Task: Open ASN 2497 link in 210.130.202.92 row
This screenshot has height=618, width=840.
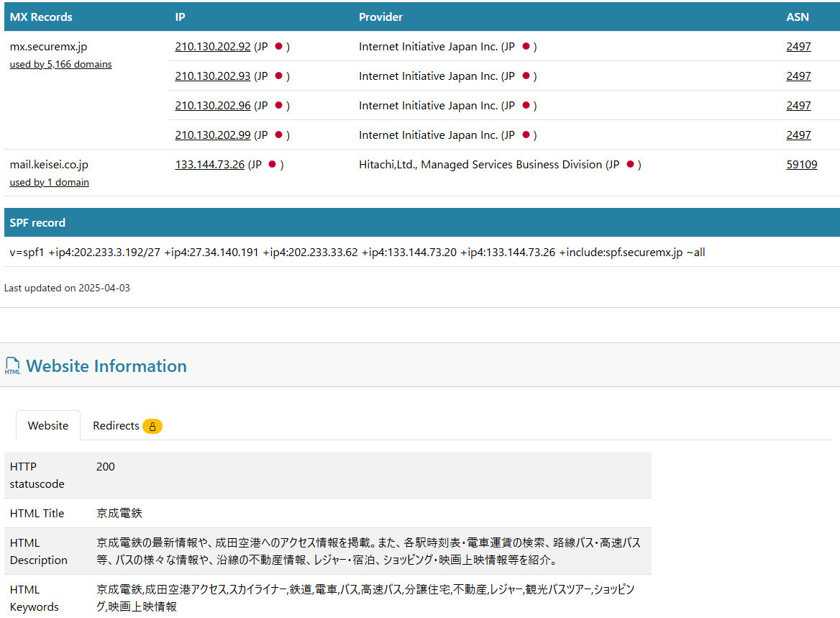Action: [798, 47]
